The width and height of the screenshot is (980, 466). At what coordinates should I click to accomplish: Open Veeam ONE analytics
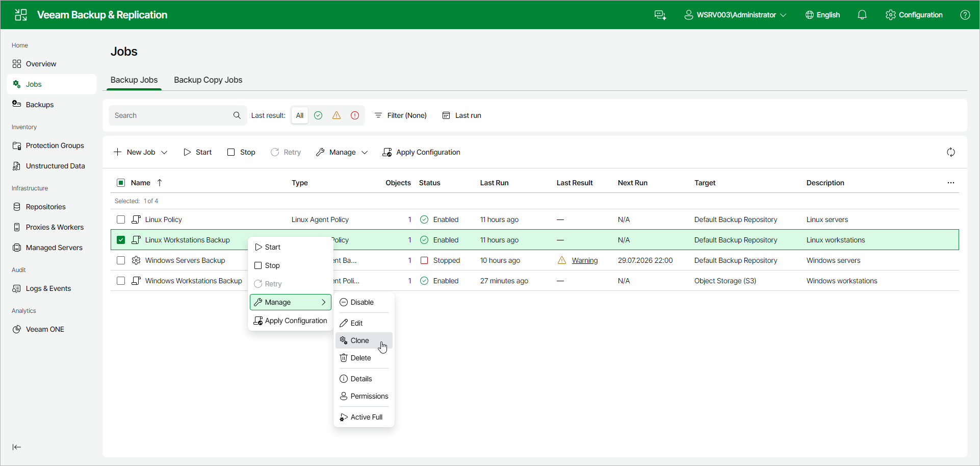pyautogui.click(x=51, y=329)
